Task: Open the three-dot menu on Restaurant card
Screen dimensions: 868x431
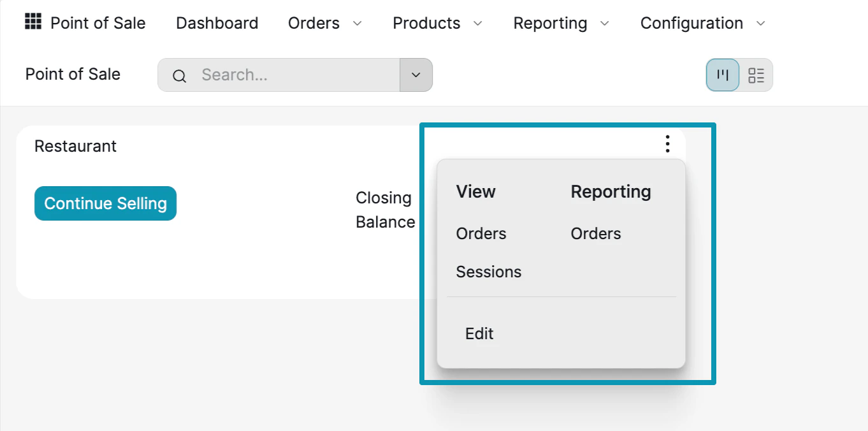Action: pyautogui.click(x=667, y=144)
